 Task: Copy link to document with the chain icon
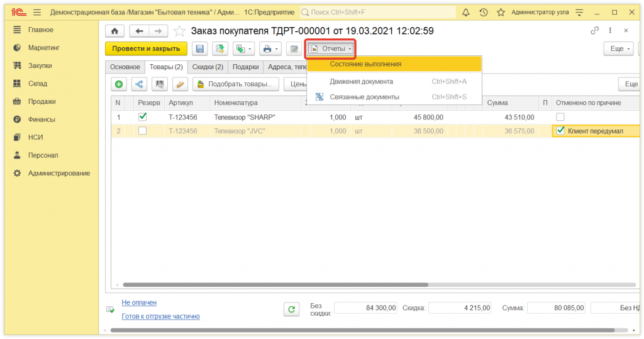pyautogui.click(x=595, y=31)
